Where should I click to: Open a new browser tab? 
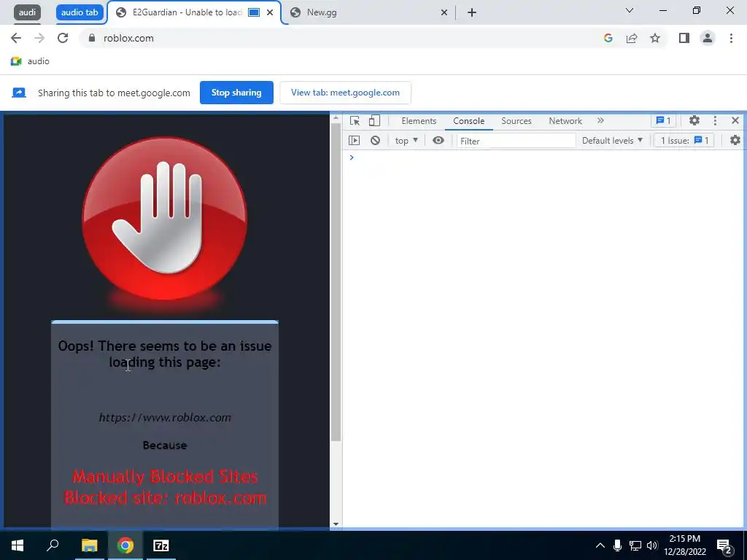click(x=472, y=12)
